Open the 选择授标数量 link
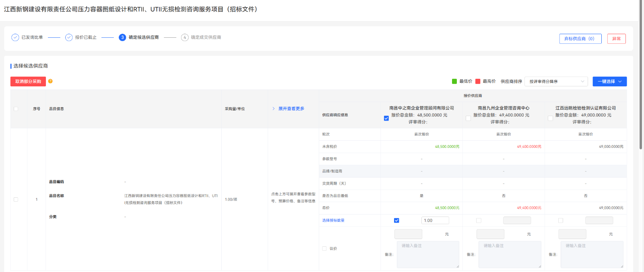The height and width of the screenshot is (272, 644). (x=333, y=221)
